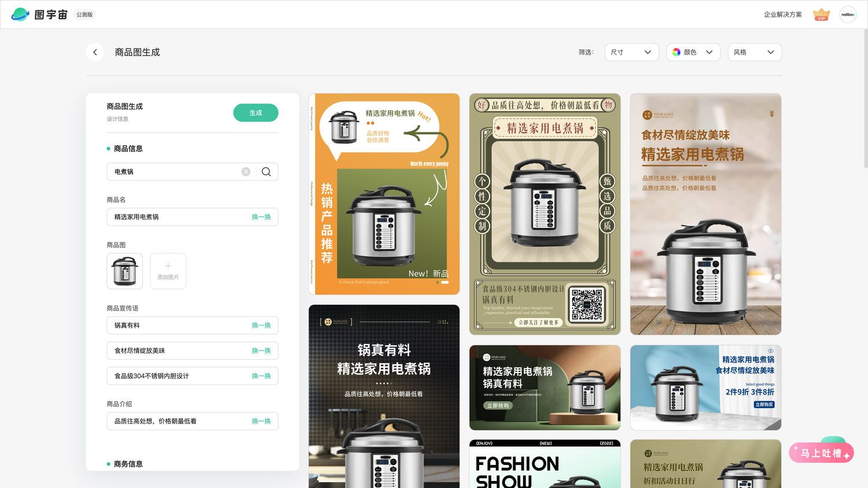Edit the 锅真有料 slogan field
Screen dimensions: 868x488
tap(192, 326)
